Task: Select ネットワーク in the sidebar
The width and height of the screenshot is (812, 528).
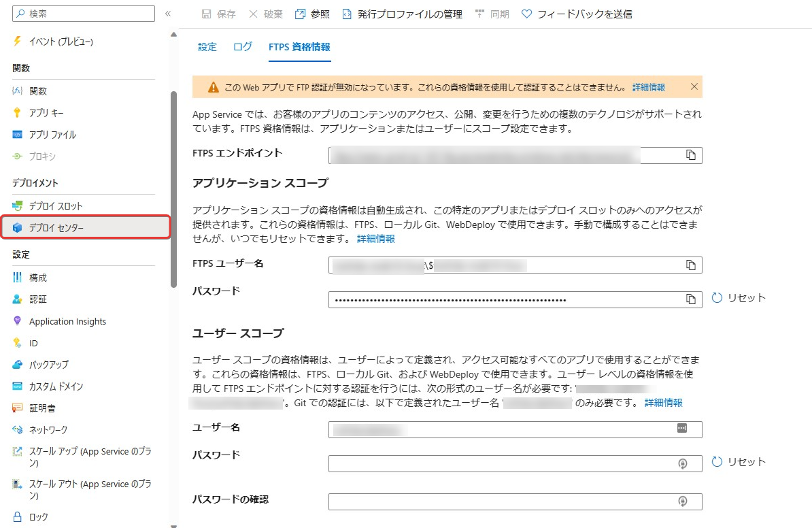Action: (x=48, y=429)
